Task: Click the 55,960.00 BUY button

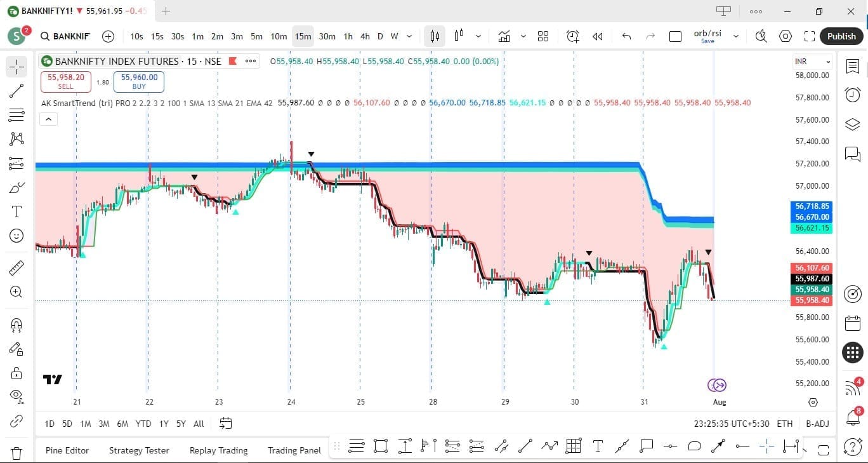Action: point(139,81)
